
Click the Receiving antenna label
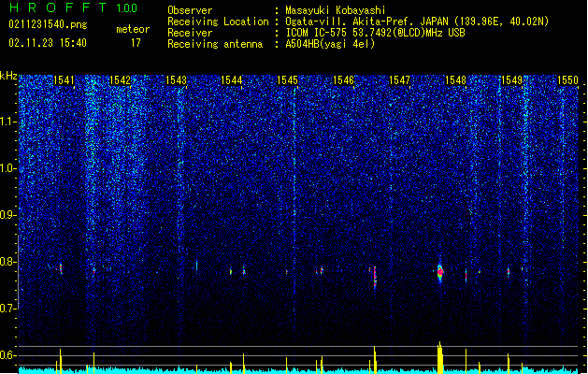[x=215, y=44]
